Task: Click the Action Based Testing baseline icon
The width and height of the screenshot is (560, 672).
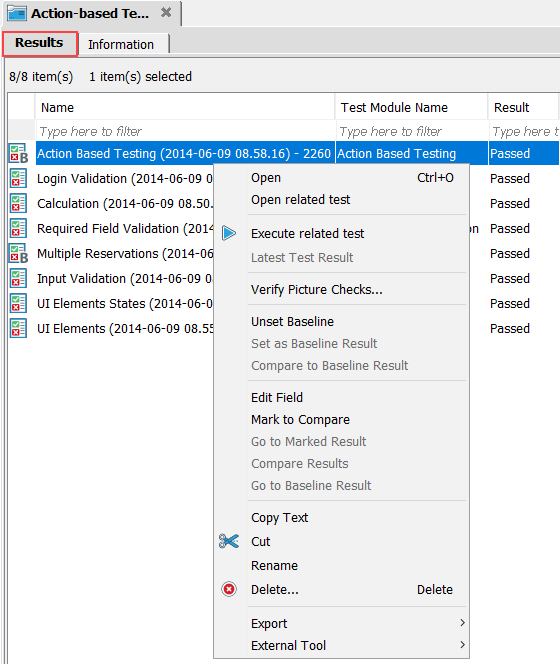Action: coord(19,153)
